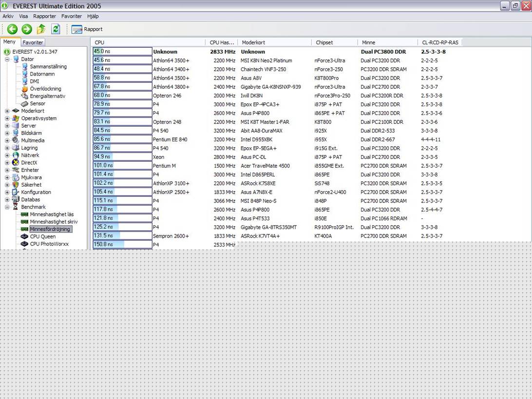
Task: Open the Rapporter menu
Action: click(44, 16)
